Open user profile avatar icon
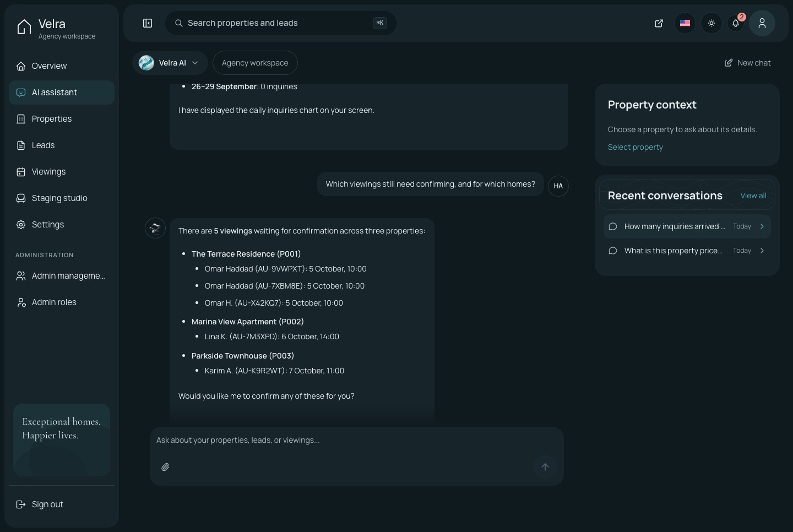Image resolution: width=793 pixels, height=532 pixels. click(762, 23)
